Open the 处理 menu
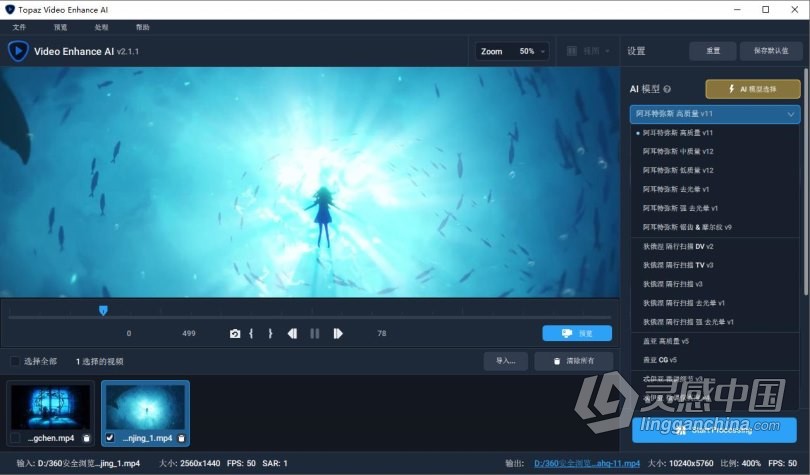Image resolution: width=810 pixels, height=475 pixels. tap(102, 27)
